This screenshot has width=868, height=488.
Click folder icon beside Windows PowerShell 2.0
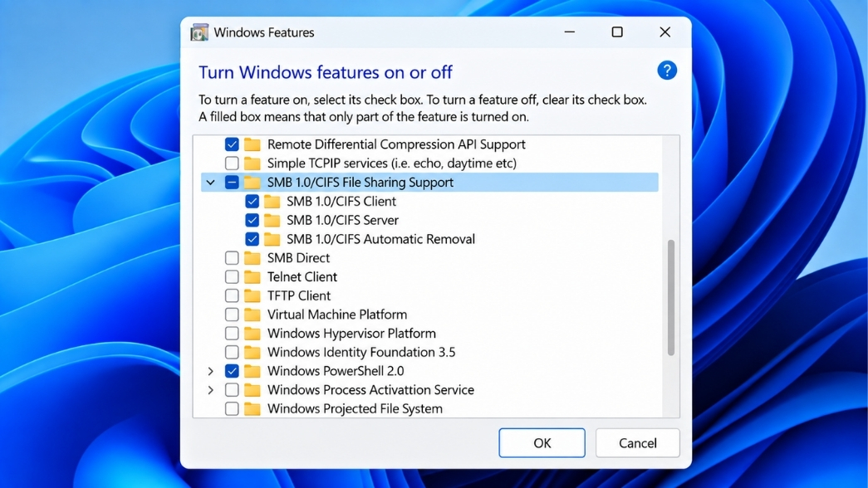point(253,371)
